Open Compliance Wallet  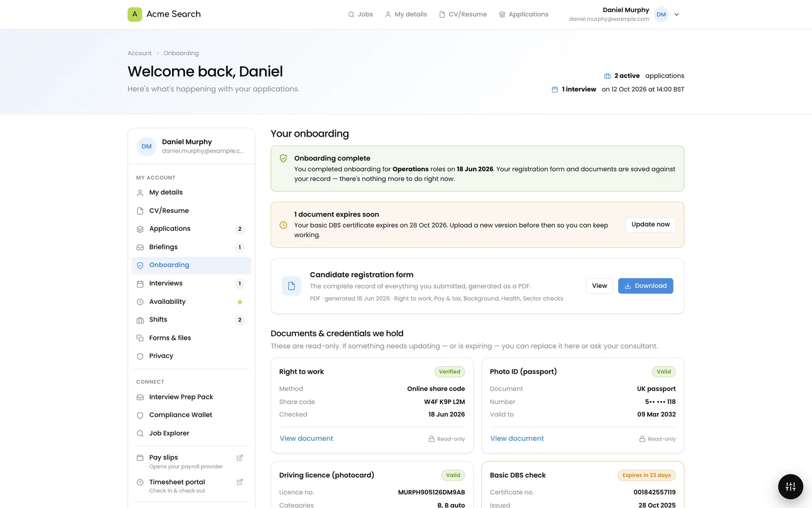coord(191,415)
